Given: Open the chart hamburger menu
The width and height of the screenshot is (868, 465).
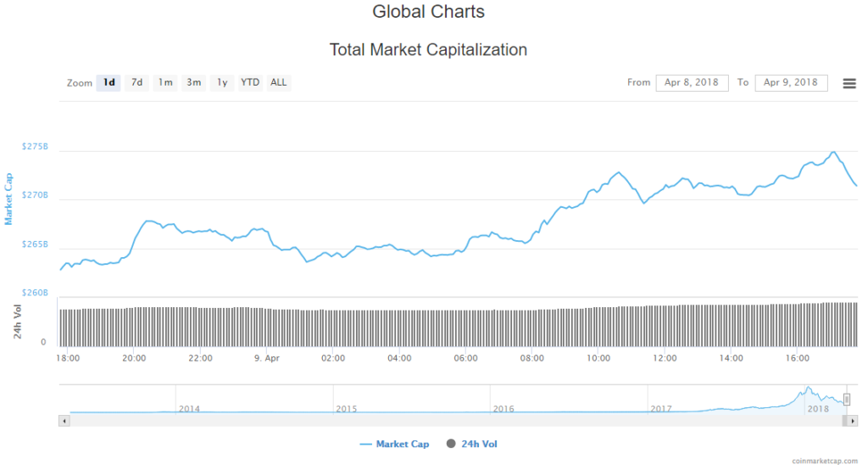Looking at the screenshot, I should pos(849,83).
